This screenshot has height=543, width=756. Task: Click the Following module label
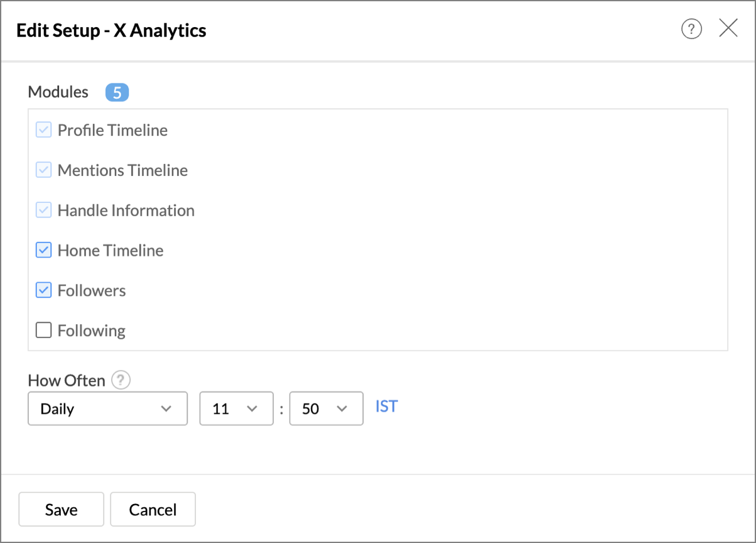[92, 331]
